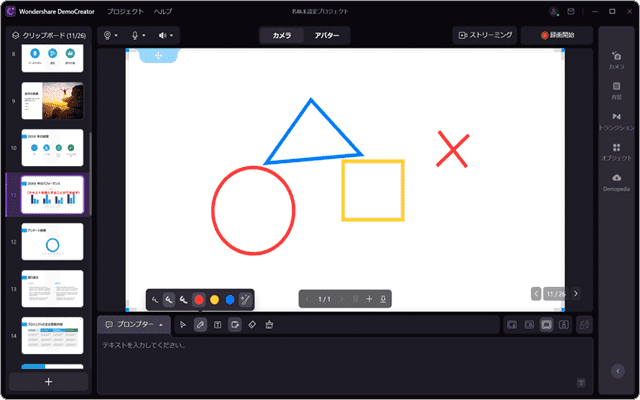Viewport: 640px width, 400px height.
Task: Choose the full-screen slide layout option
Action: coord(546,325)
